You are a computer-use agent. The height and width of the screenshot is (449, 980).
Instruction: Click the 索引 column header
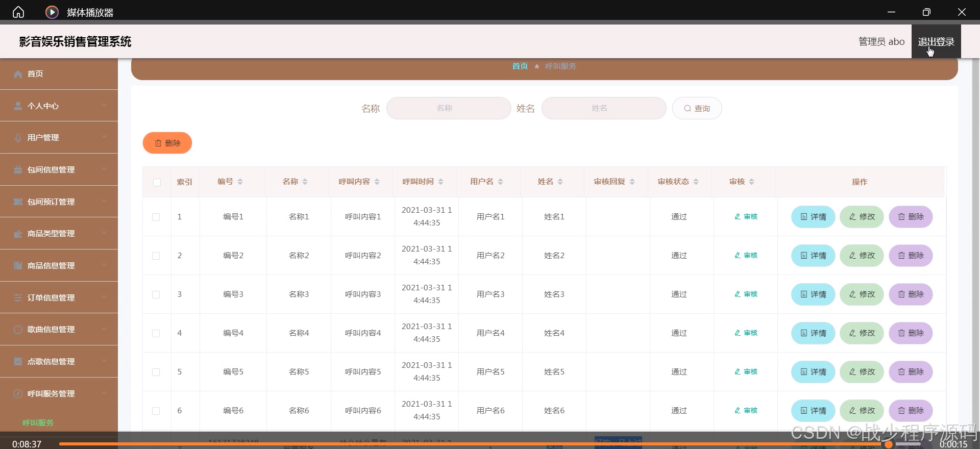[x=184, y=182]
